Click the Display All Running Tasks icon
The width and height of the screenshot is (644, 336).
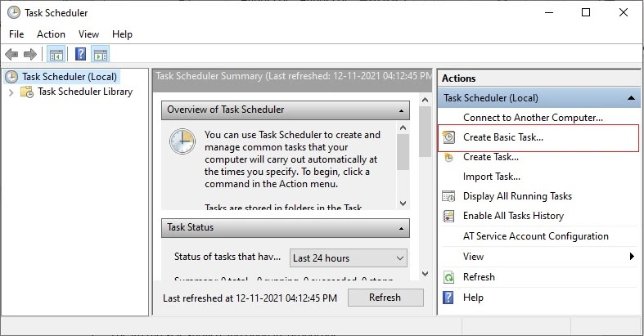point(448,196)
